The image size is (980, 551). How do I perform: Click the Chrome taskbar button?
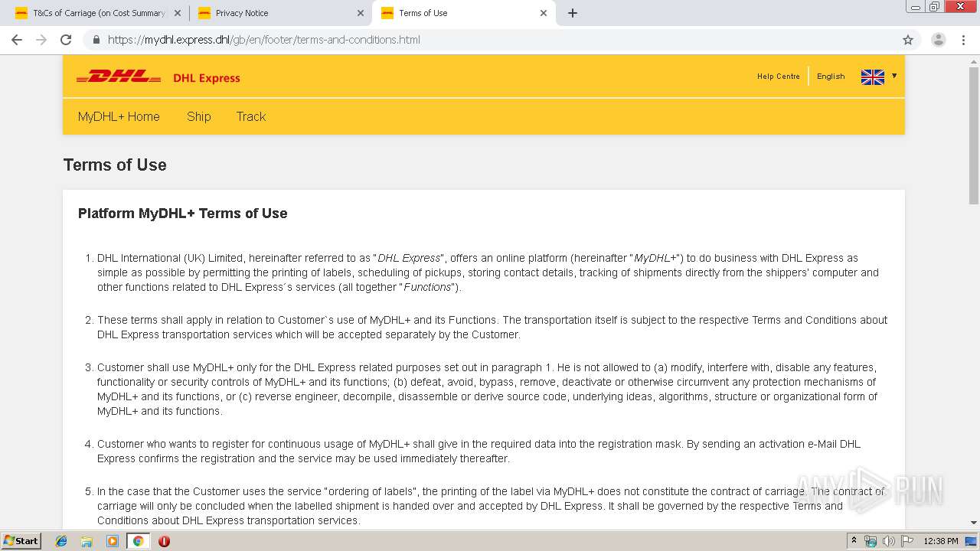click(139, 541)
